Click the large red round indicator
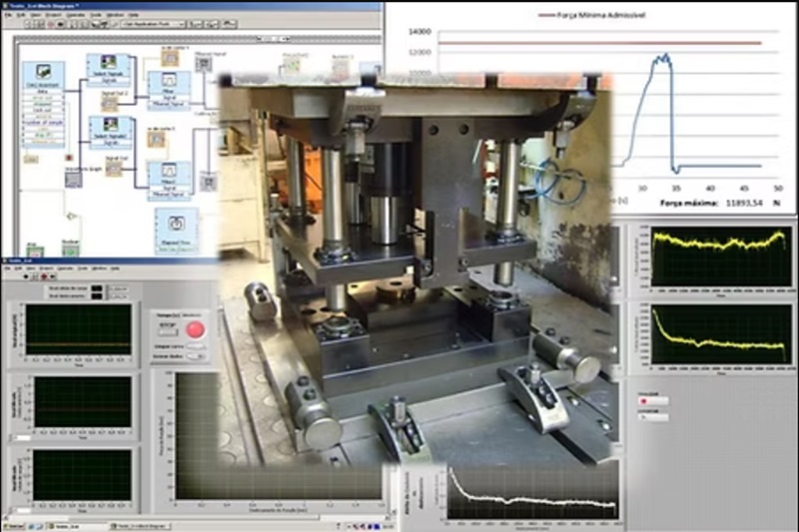This screenshot has width=799, height=532. pos(195,330)
